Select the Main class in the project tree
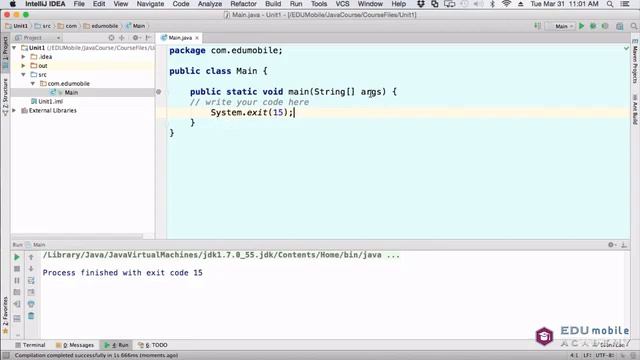Screen dimensions: 640x360 (71, 93)
